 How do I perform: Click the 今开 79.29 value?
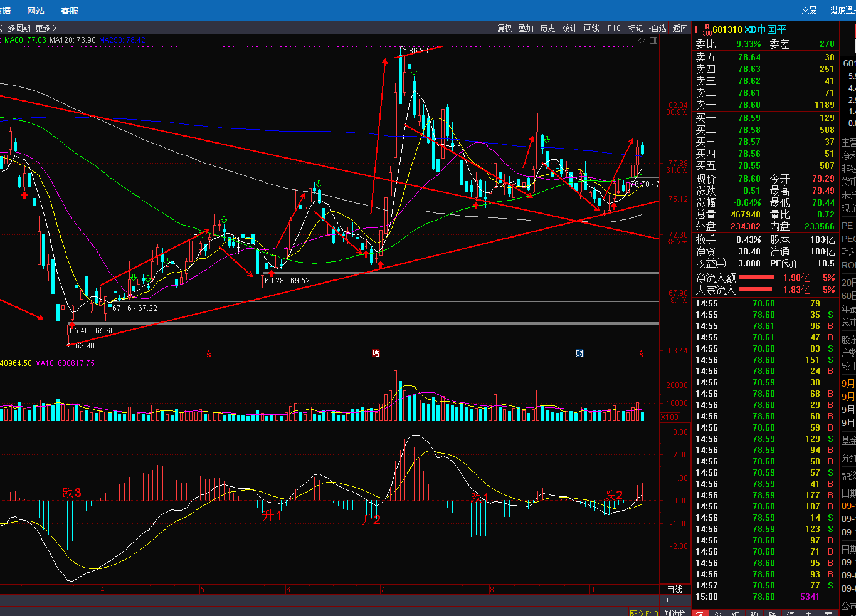[x=823, y=179]
